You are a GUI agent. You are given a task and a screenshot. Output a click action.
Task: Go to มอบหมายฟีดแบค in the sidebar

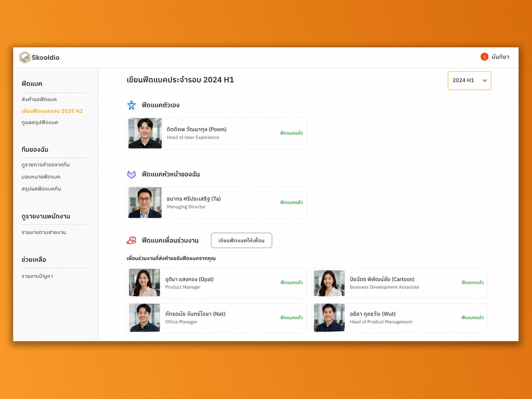41,177
